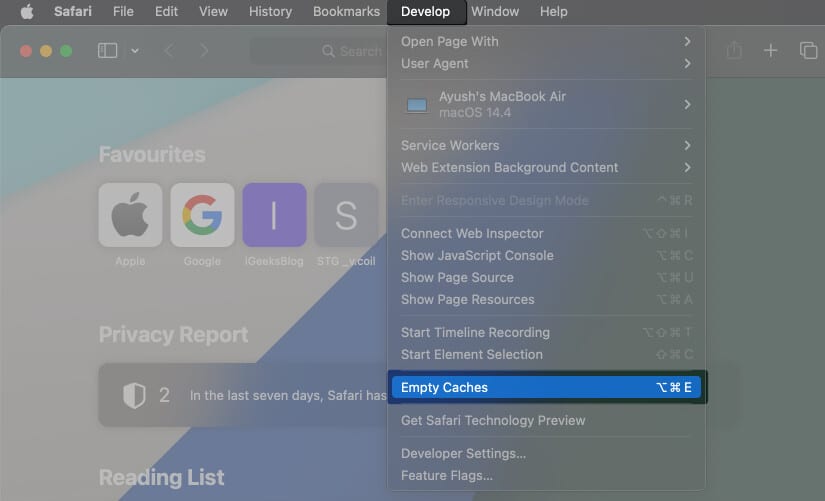825x501 pixels.
Task: Open the Google favourite tile
Action: tap(203, 215)
